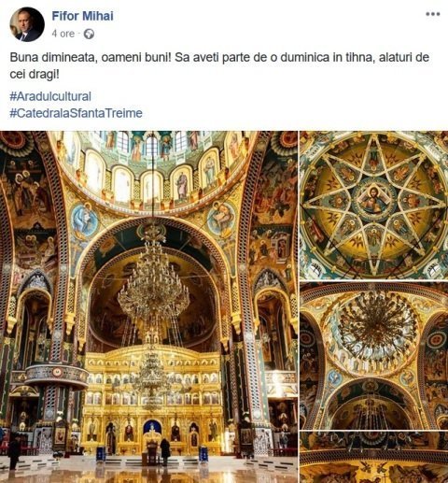The image size is (448, 483).
Task: Open Fifor Mihai's profile picture
Action: click(27, 24)
